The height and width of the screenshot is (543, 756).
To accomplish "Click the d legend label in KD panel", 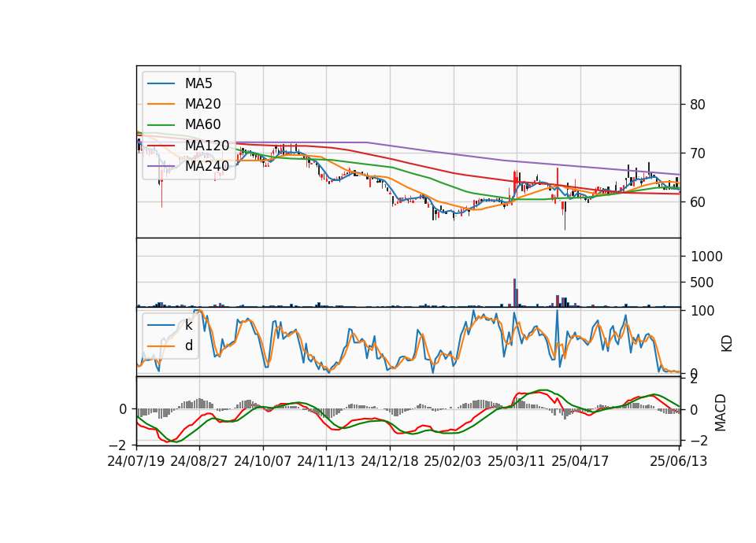I will 188,345.
